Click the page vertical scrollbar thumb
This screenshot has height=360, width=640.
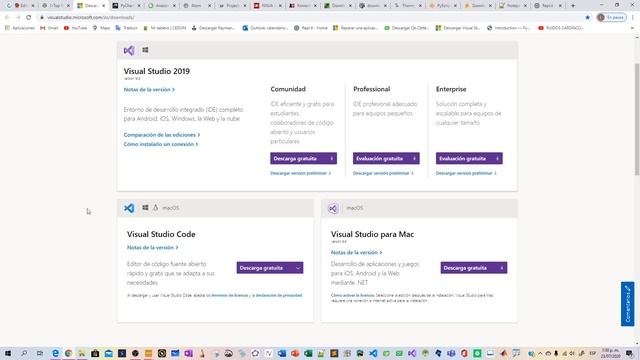[637, 120]
